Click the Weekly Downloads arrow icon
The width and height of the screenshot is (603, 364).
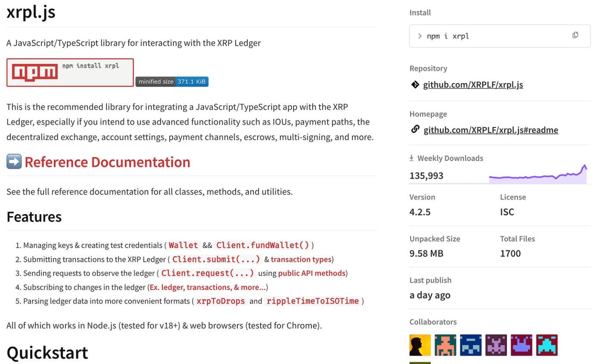[412, 158]
